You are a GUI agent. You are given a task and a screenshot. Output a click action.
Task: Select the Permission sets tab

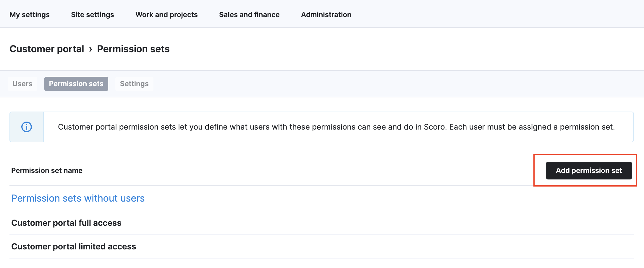[x=76, y=84]
